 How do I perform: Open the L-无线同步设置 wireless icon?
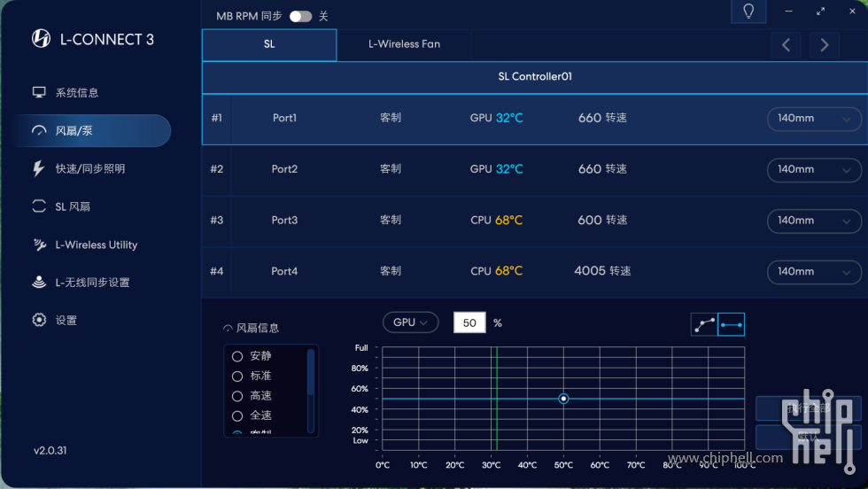tap(39, 282)
